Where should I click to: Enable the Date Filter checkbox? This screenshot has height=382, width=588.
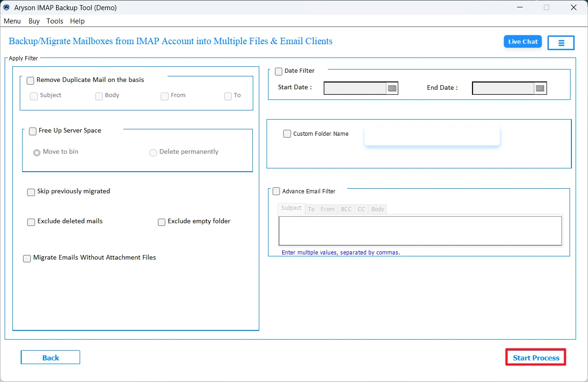tap(279, 71)
